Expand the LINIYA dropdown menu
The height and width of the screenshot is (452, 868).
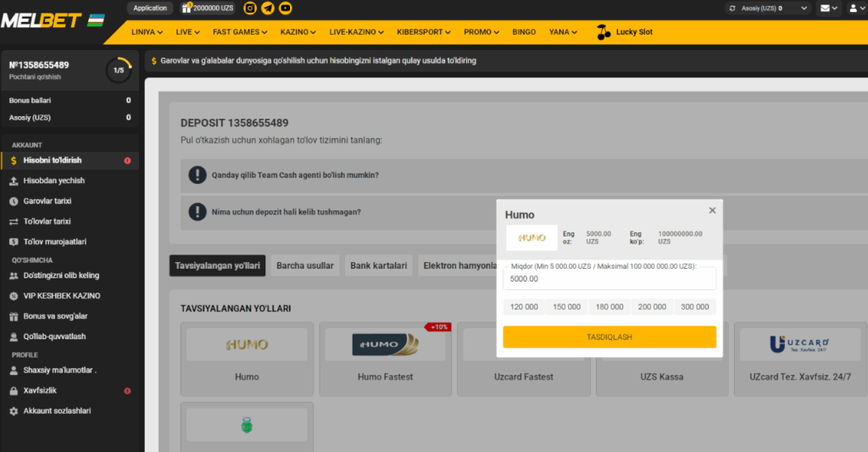pyautogui.click(x=147, y=32)
